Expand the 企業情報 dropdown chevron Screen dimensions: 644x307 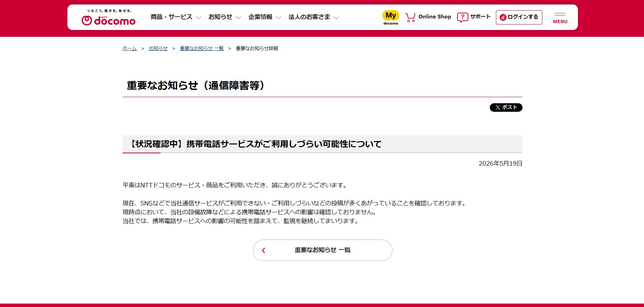click(x=278, y=18)
